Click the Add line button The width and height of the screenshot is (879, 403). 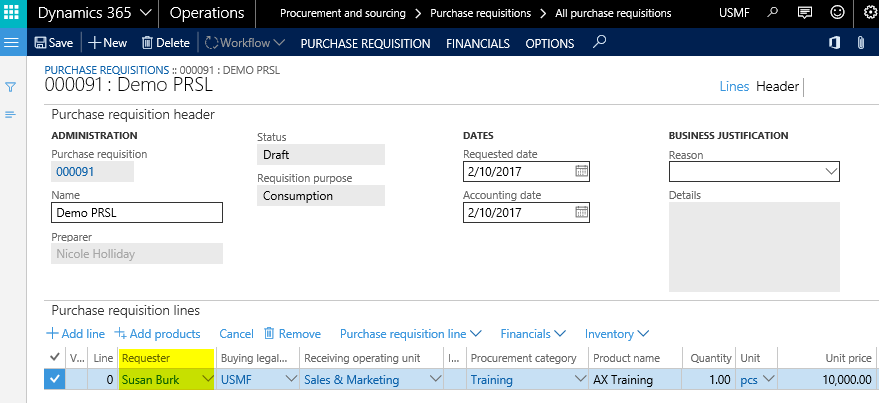pos(76,333)
